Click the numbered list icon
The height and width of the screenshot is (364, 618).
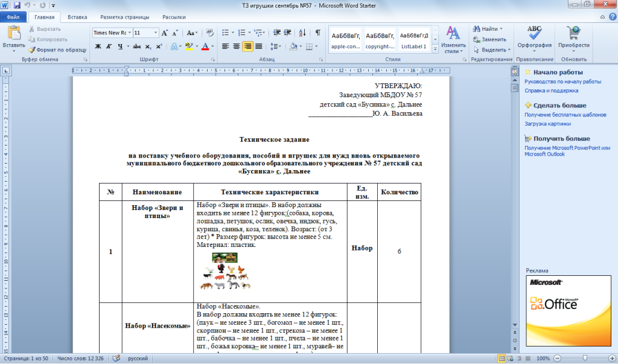(x=241, y=33)
